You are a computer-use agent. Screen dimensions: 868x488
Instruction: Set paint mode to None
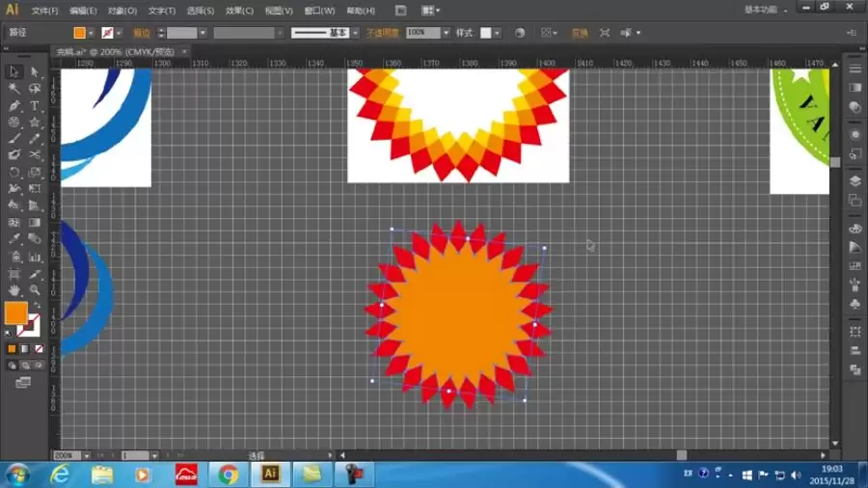(x=39, y=348)
